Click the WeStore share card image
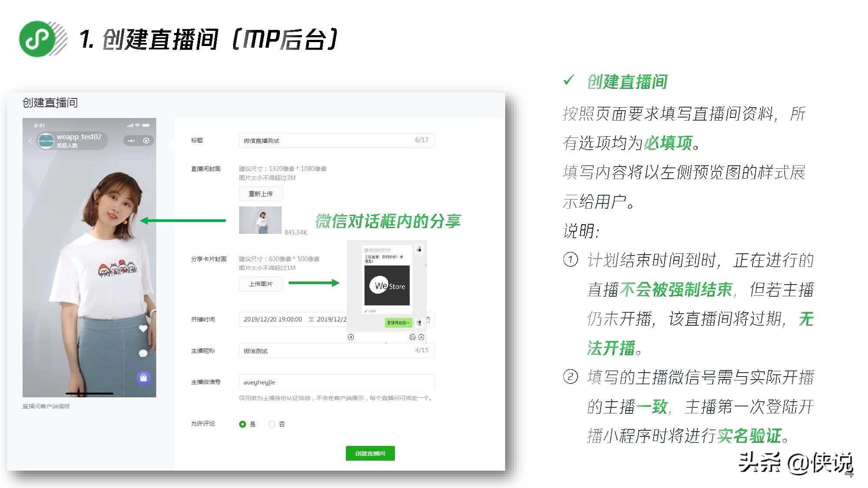 tap(387, 285)
